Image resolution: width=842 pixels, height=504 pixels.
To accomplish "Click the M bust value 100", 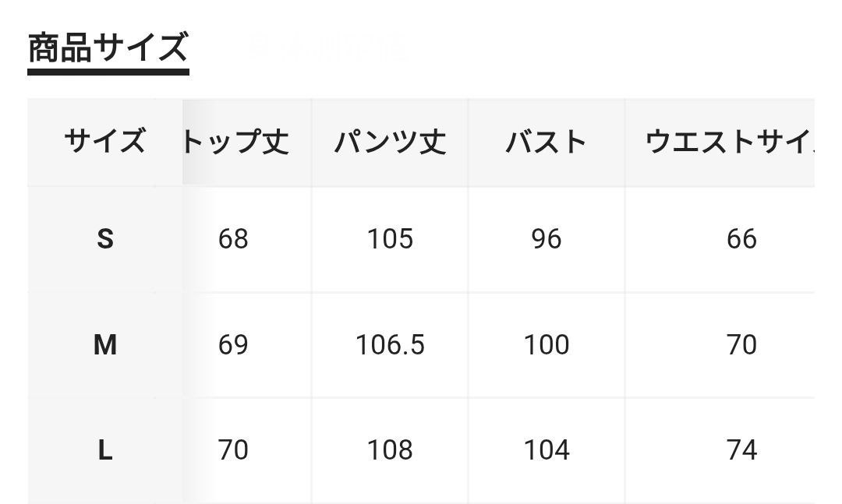I will point(546,344).
